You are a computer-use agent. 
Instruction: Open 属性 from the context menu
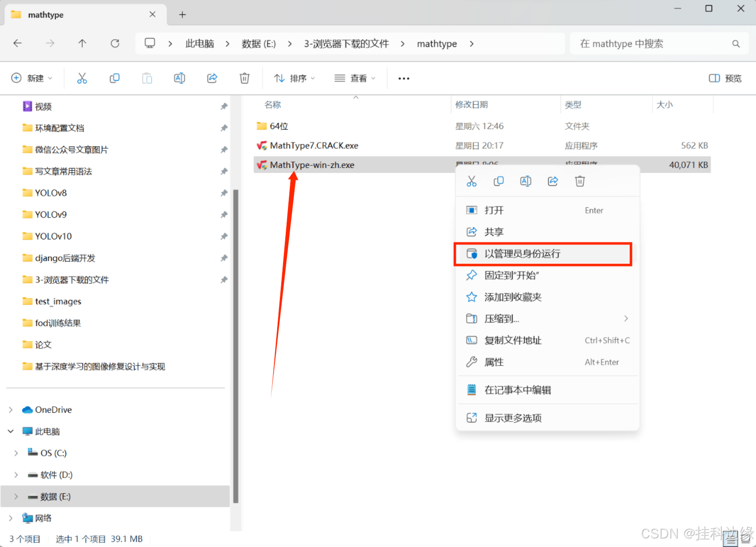[547, 362]
